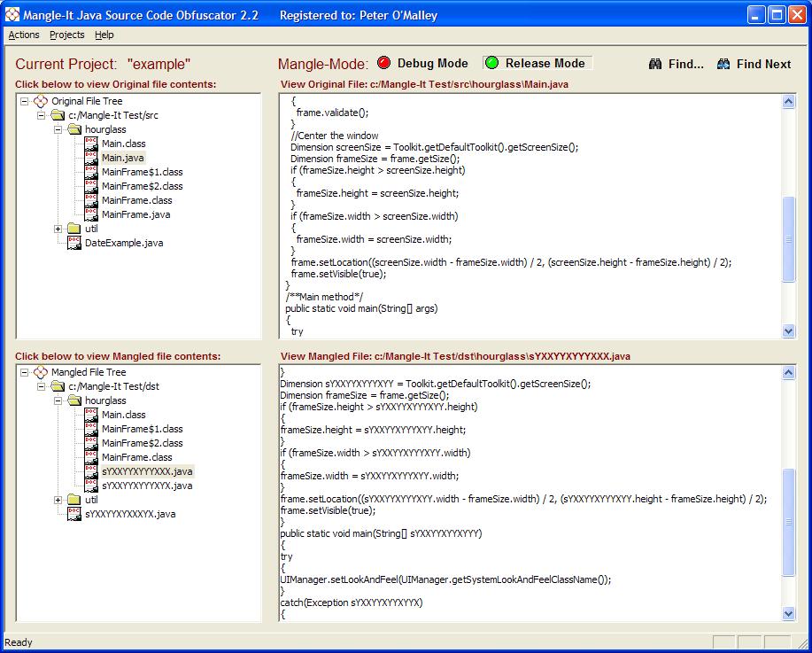Screen dimensions: 812x653
Task: Click scroll down arrow in Original File view
Action: (788, 330)
